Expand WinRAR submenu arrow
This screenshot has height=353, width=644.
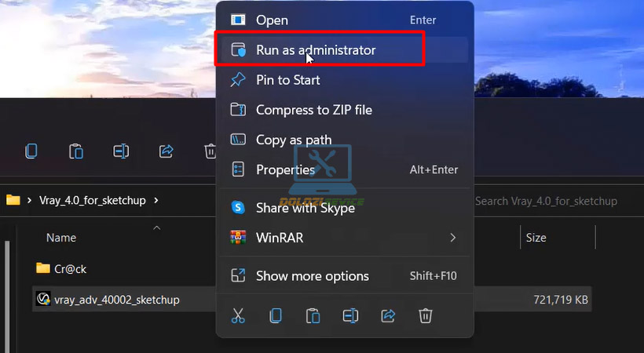[452, 238]
